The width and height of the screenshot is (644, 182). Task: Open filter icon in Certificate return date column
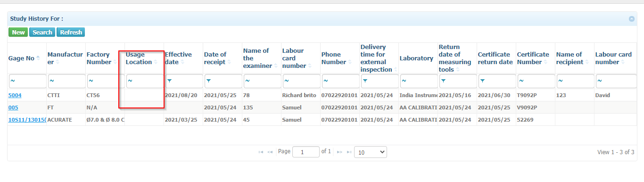tap(482, 81)
